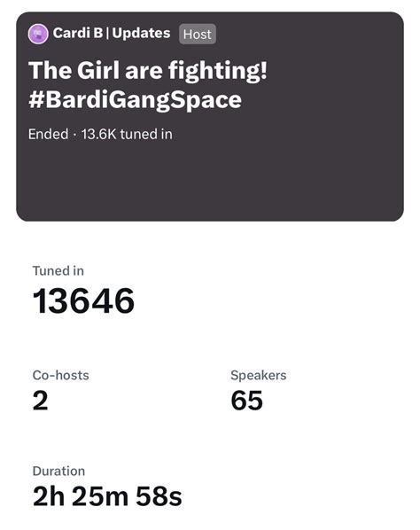Select the 'Duration' label
Viewport: 420px width, 530px height.
coord(58,472)
